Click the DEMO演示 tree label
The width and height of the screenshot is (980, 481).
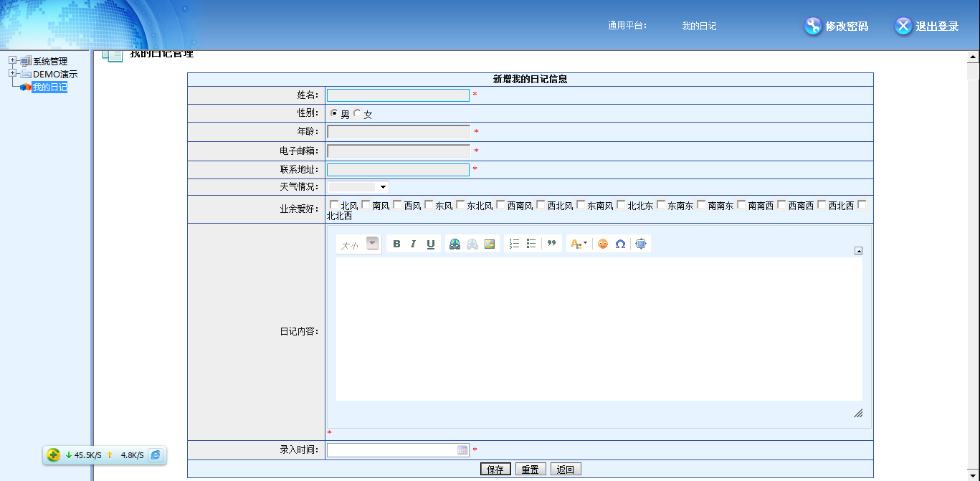(55, 74)
